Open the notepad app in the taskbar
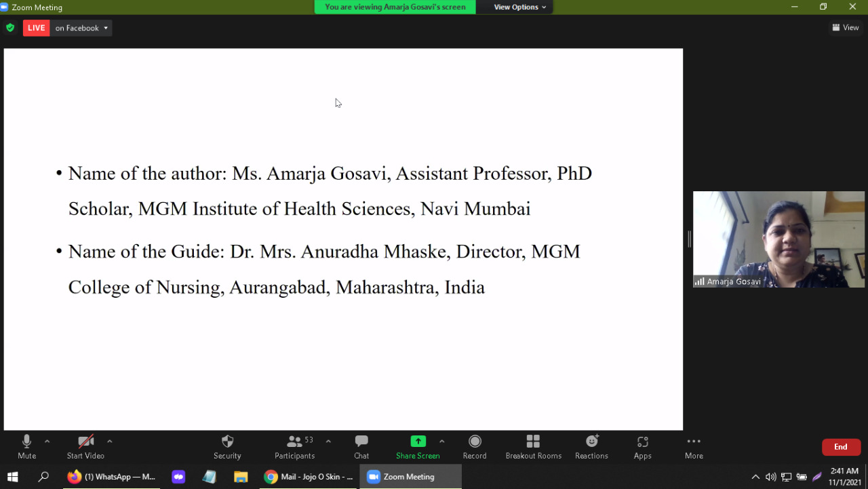Viewport: 868px width, 489px height. tap(210, 477)
